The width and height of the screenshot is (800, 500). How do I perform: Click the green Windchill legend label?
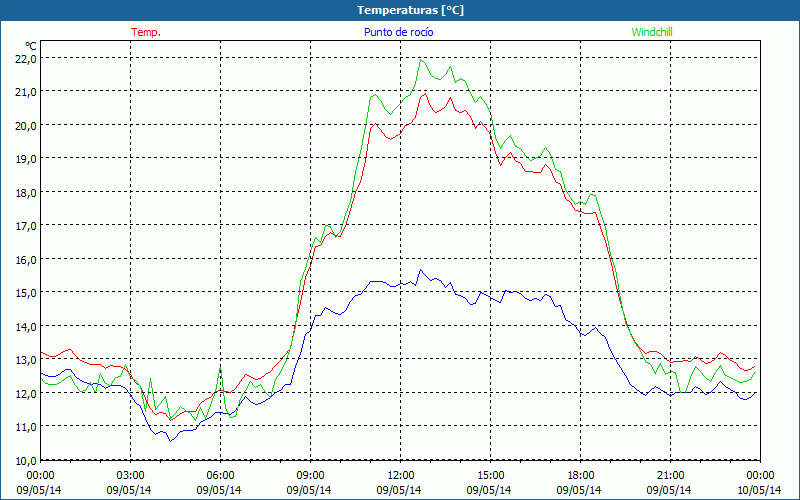(x=652, y=32)
